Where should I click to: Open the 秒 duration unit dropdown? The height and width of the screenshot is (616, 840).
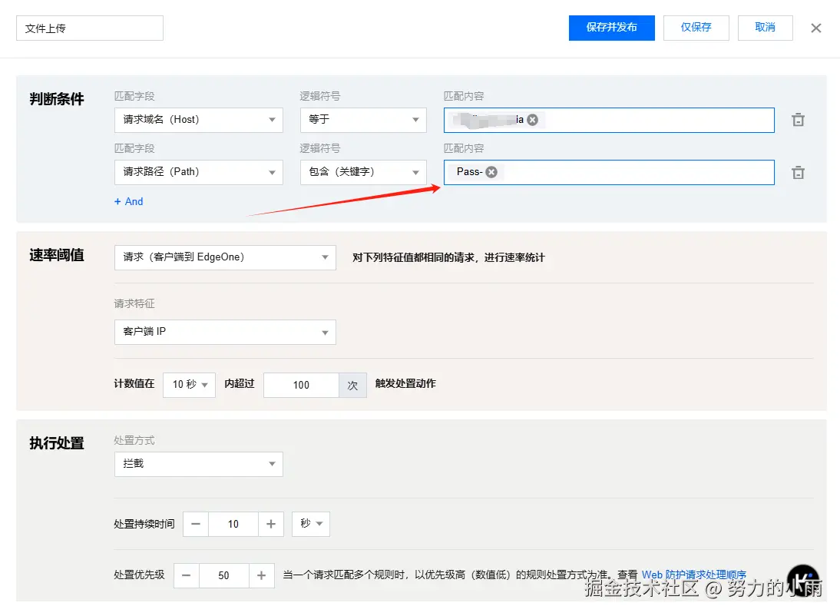311,524
